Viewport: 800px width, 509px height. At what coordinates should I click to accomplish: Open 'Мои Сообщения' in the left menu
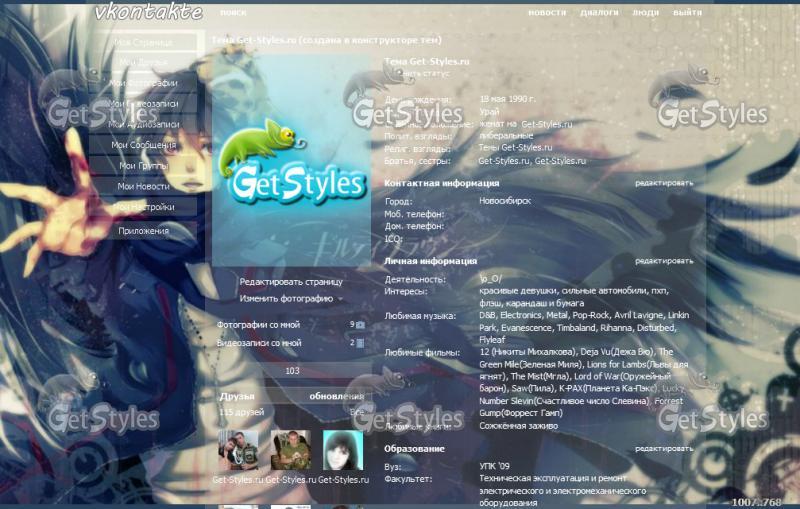click(143, 145)
